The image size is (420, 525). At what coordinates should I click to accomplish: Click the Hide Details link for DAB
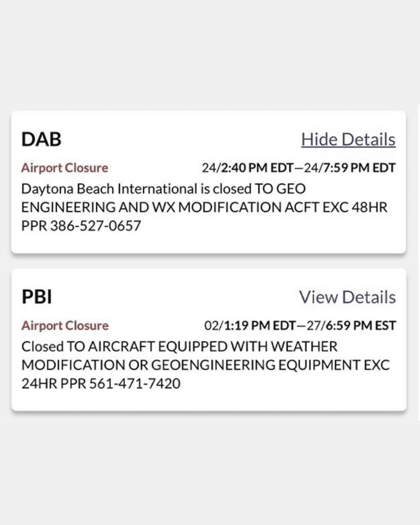[348, 139]
